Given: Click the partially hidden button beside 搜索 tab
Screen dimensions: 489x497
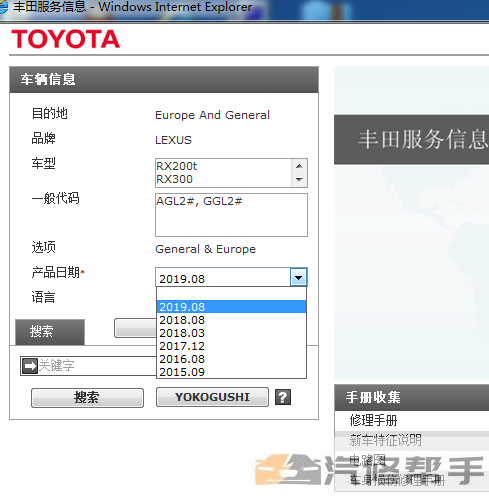Looking at the screenshot, I should [135, 328].
